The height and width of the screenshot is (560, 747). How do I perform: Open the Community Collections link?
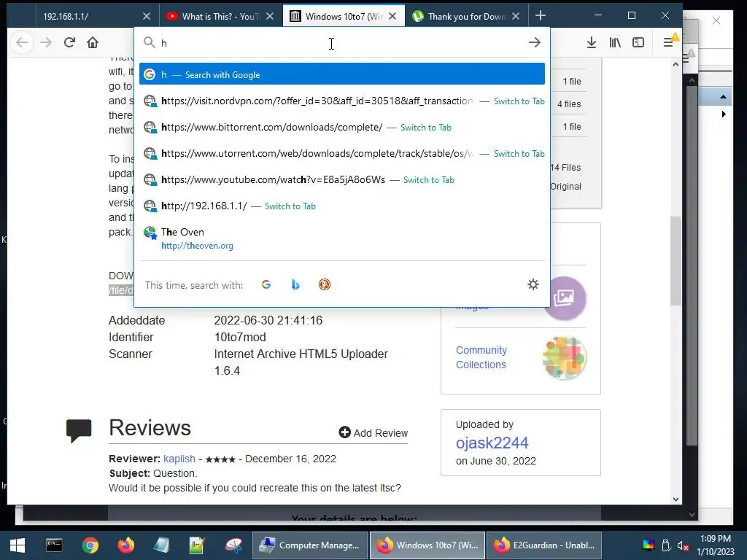[x=481, y=357]
